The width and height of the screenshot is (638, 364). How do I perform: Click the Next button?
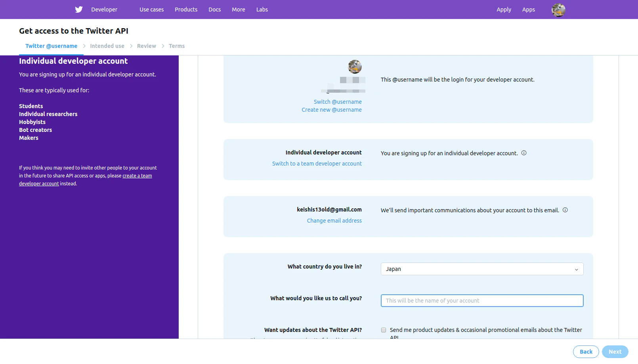point(615,352)
